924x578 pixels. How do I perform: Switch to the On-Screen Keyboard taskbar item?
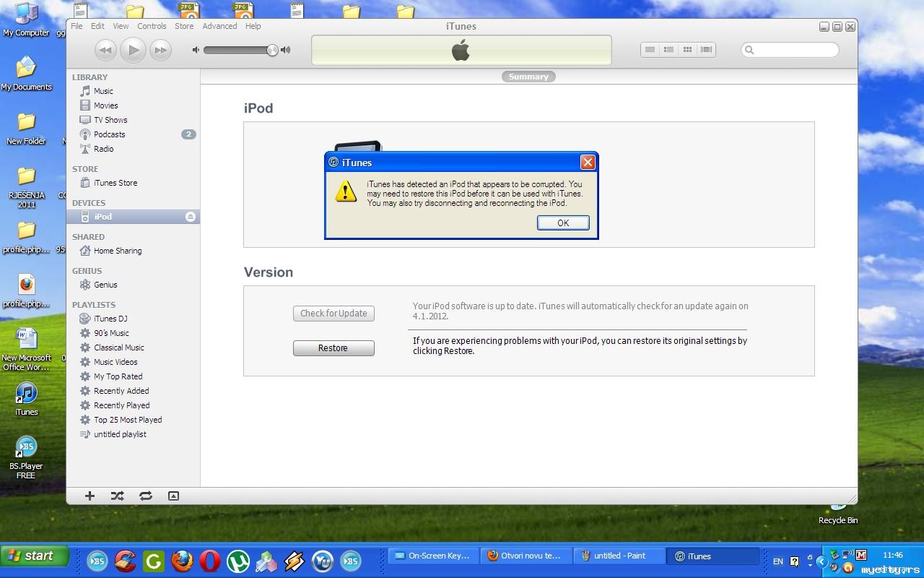tap(432, 556)
